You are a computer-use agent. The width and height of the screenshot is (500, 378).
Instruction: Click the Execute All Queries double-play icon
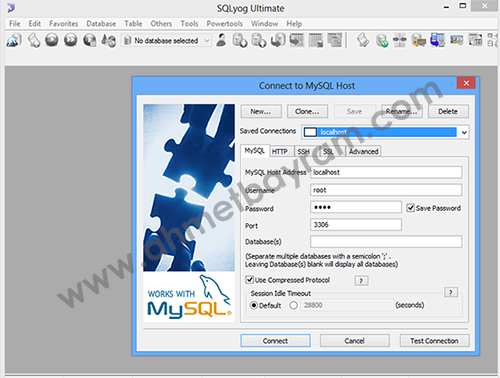pyautogui.click(x=71, y=40)
